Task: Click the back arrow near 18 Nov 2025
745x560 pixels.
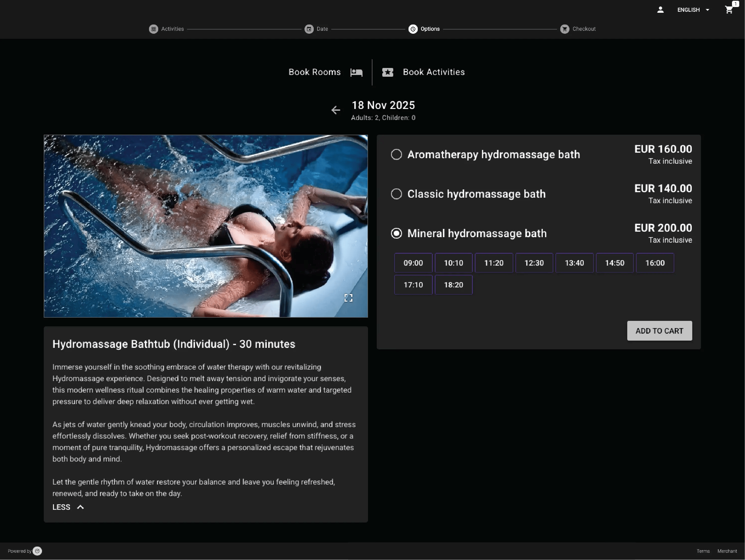Action: pos(335,110)
